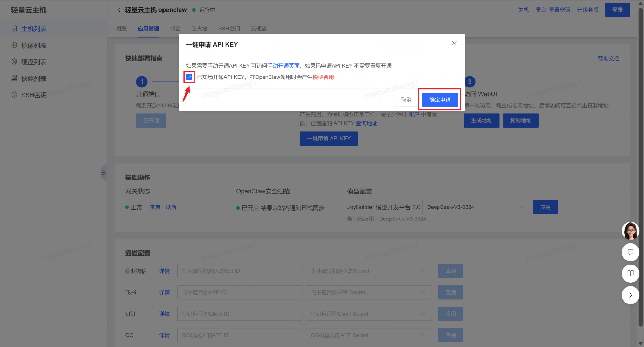Open the floating book documentation icon

point(630,273)
